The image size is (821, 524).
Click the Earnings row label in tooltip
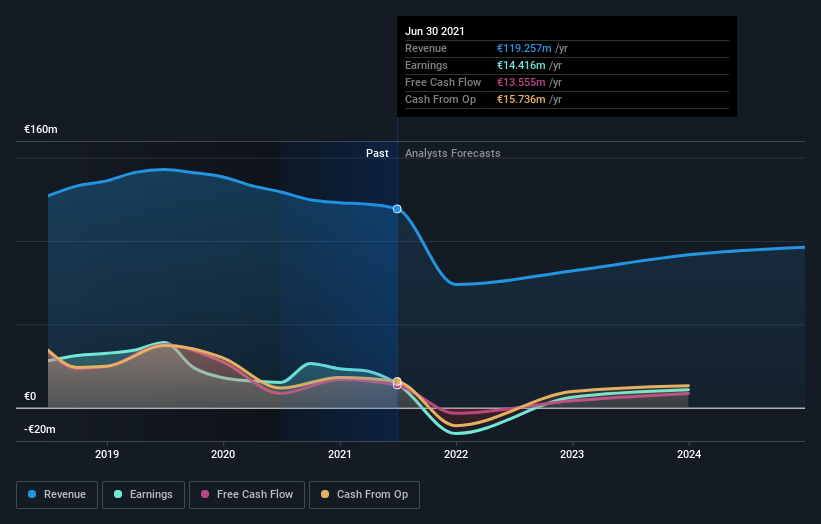[426, 65]
